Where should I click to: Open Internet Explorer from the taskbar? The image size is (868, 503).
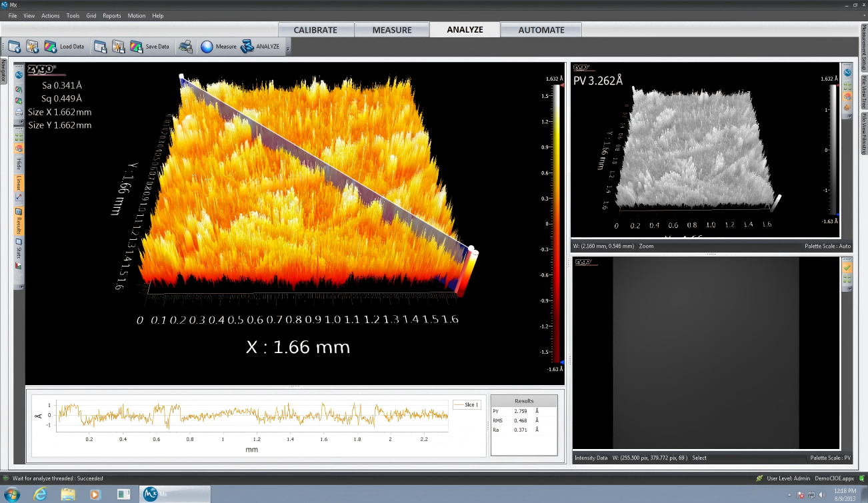(39, 494)
